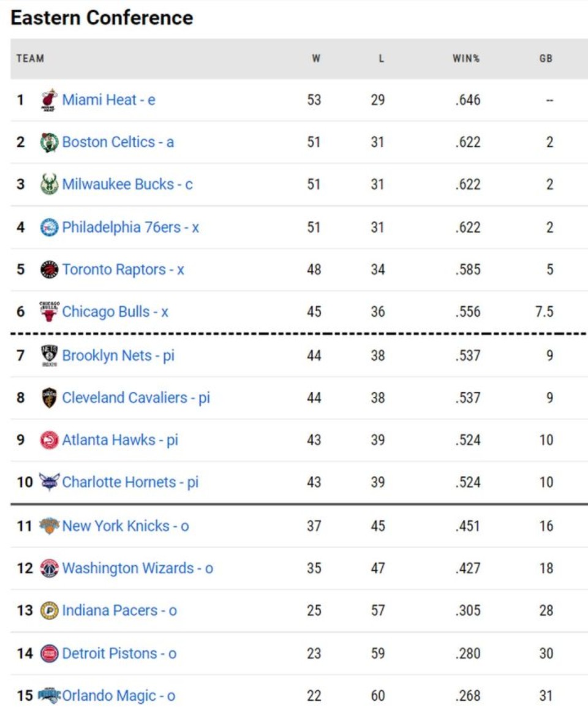Click the TEAM column header

click(30, 59)
